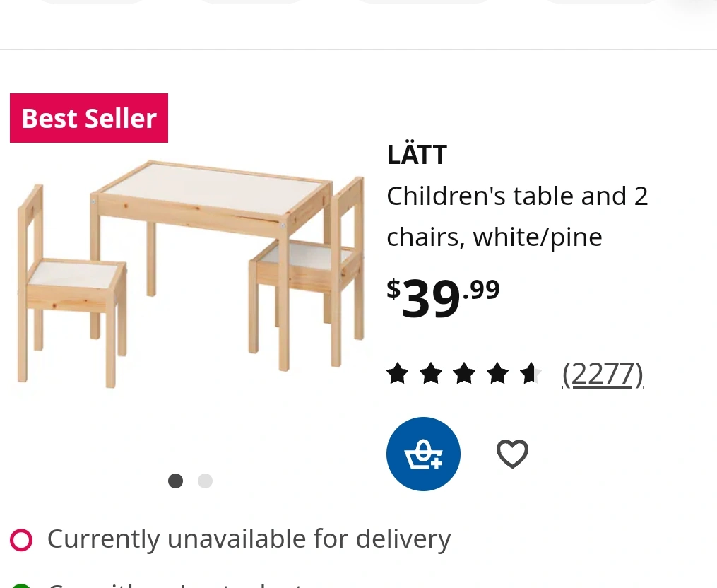Save LÄTT to favorites with the heart
The width and height of the screenshot is (717, 588).
[x=512, y=454]
